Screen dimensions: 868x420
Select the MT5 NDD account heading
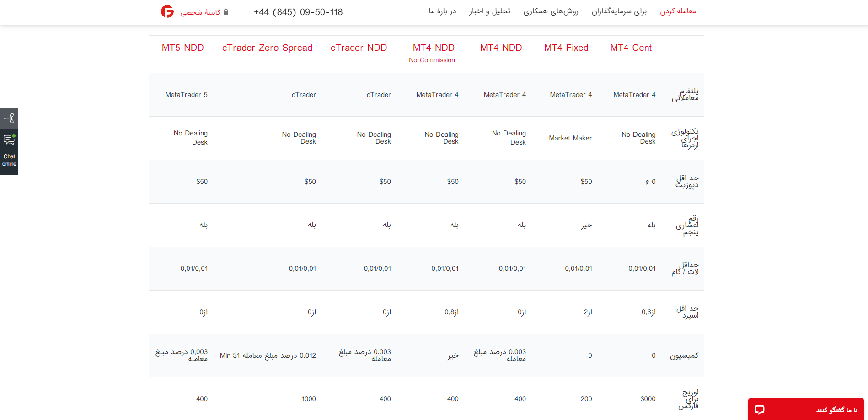[x=183, y=48]
